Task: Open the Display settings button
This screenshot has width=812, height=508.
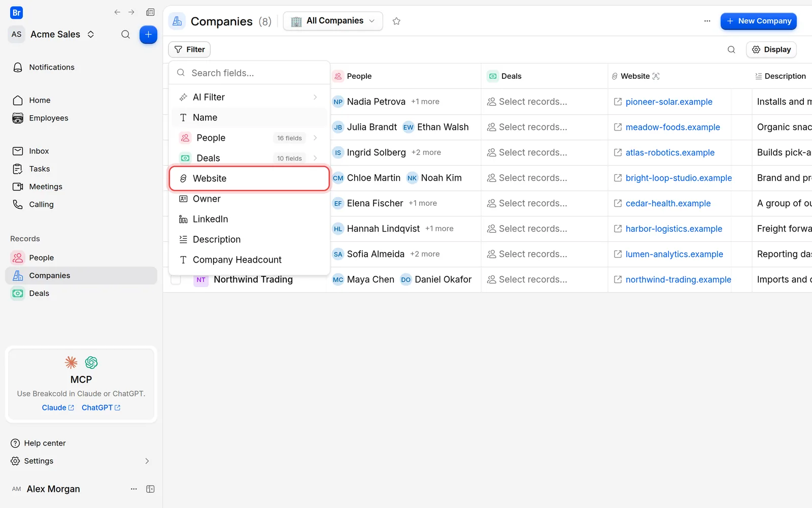Action: tap(771, 50)
